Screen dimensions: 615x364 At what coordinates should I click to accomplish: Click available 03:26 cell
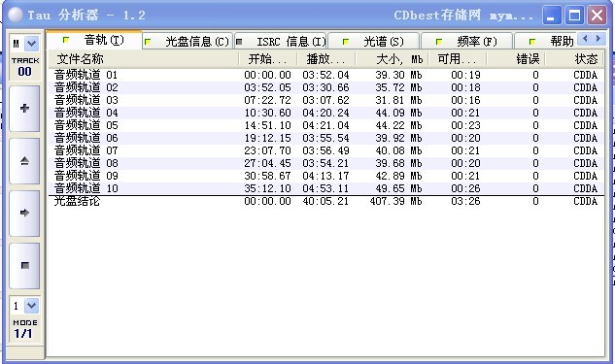click(465, 201)
